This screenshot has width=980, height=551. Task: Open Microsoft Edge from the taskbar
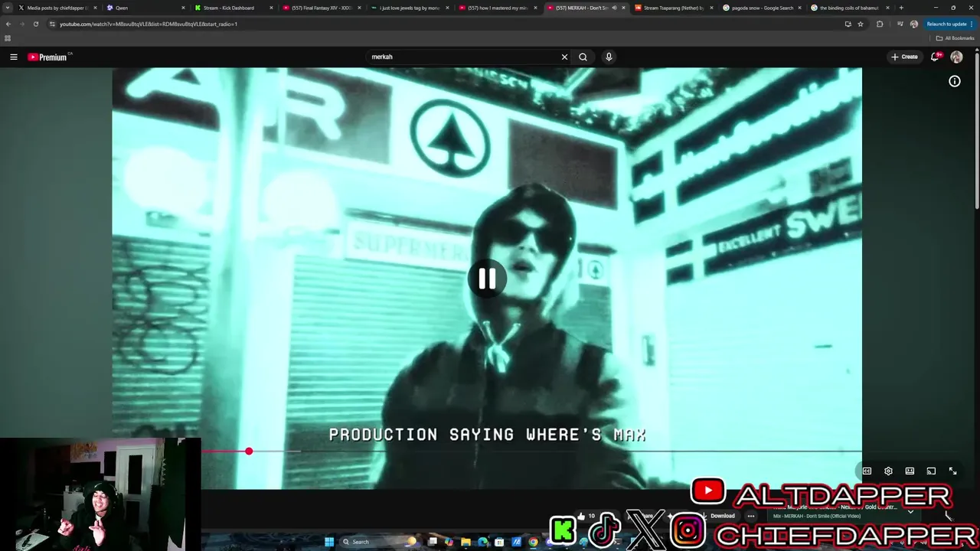point(482,542)
